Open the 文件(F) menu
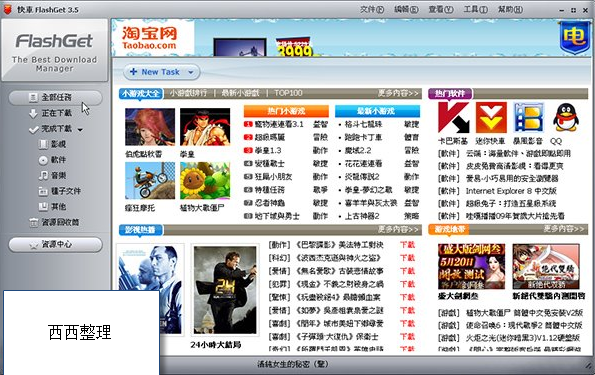The height and width of the screenshot is (375, 595). pos(372,9)
